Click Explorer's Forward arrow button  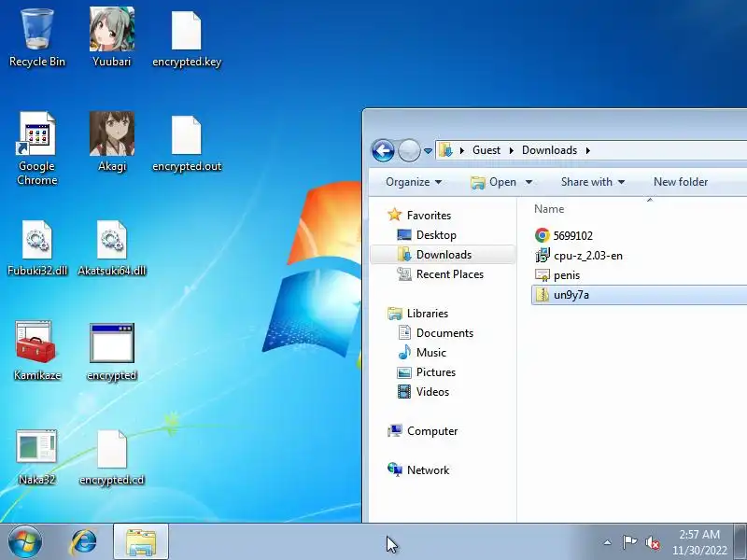click(409, 151)
